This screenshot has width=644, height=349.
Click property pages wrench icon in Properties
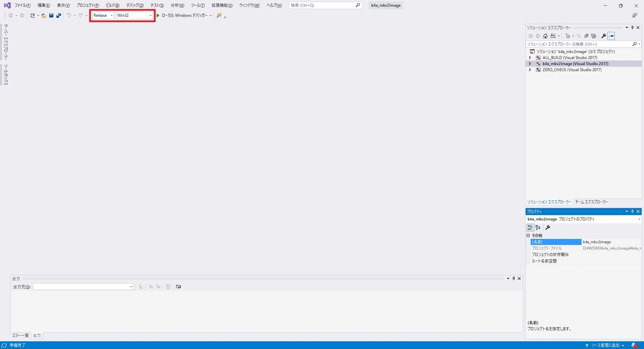(548, 228)
